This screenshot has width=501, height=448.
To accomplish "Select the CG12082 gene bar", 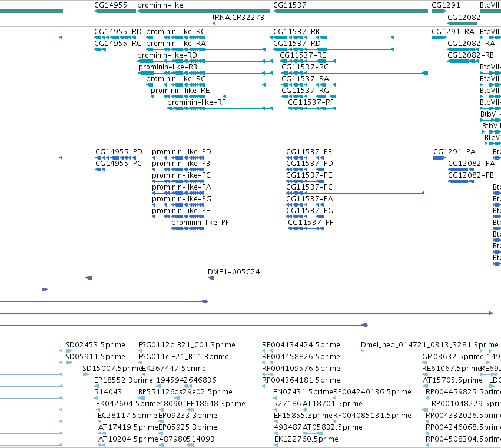I will pos(462,24).
